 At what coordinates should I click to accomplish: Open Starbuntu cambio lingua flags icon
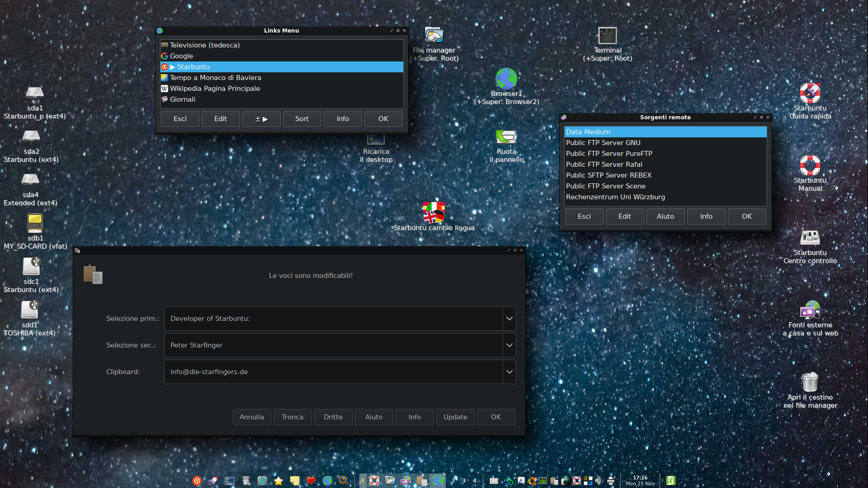(x=434, y=212)
